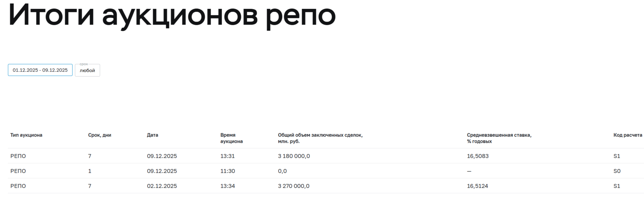Select the Средневзвешенная ставка column header

(x=499, y=138)
